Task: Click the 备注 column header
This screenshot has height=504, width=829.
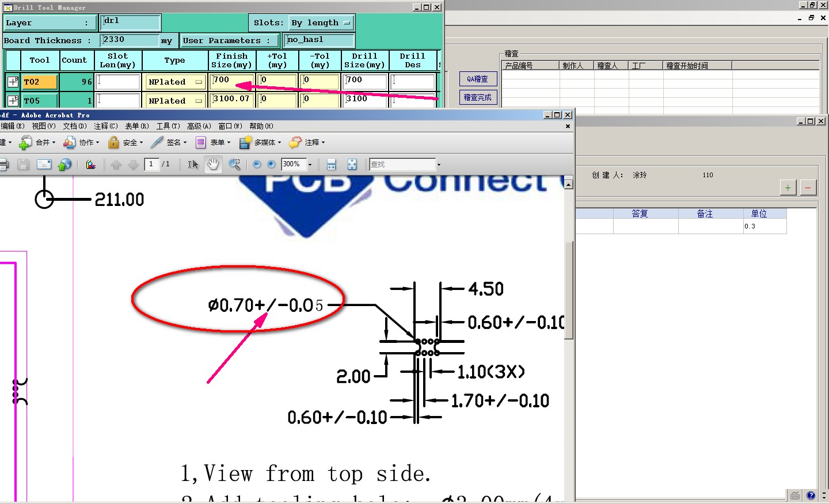Action: click(711, 213)
